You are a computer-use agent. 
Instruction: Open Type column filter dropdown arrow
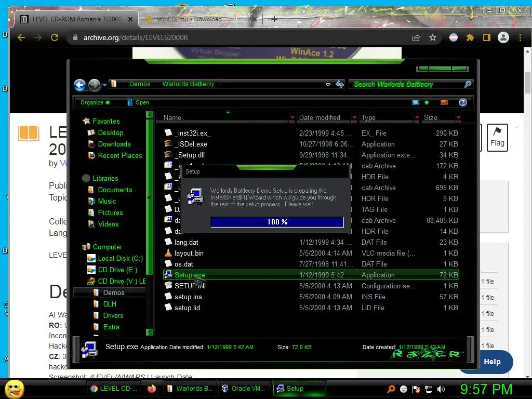tap(417, 118)
